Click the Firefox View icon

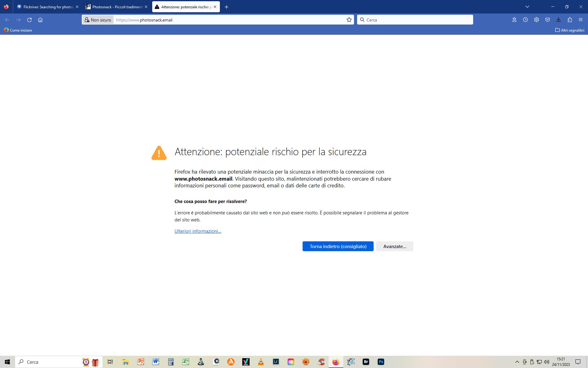tap(6, 7)
